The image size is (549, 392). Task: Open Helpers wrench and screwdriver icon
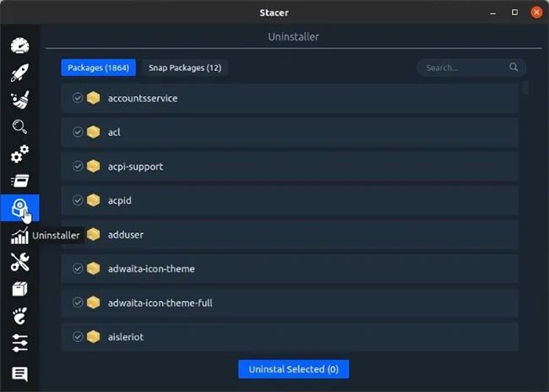(20, 262)
